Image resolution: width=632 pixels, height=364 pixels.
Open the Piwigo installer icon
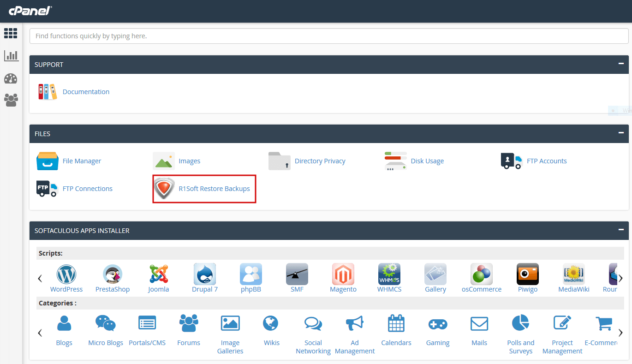(x=527, y=273)
